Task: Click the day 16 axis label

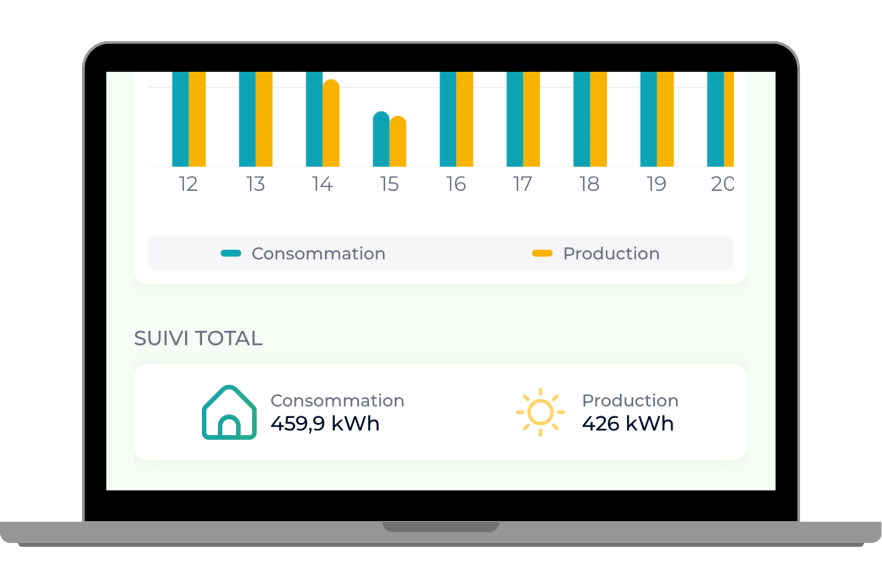Action: click(456, 184)
